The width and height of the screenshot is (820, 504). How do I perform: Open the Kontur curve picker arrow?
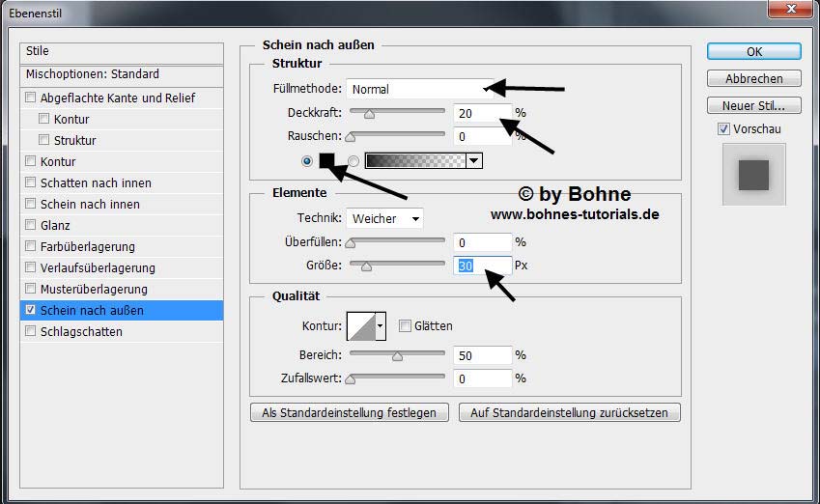pyautogui.click(x=381, y=326)
